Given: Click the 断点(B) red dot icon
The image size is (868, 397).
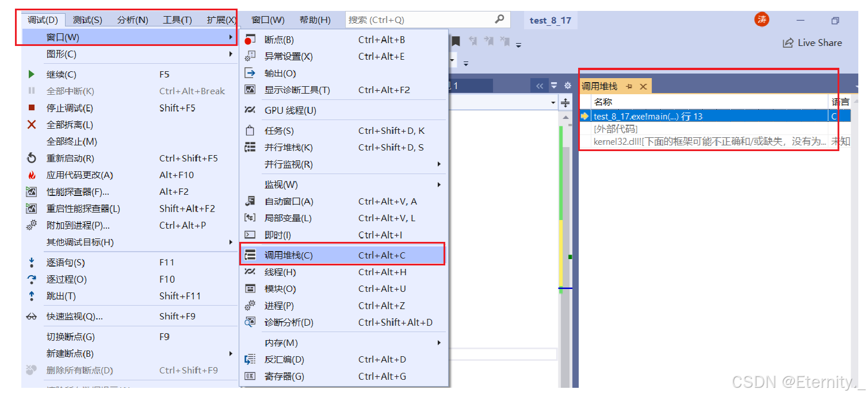Looking at the screenshot, I should (x=250, y=40).
